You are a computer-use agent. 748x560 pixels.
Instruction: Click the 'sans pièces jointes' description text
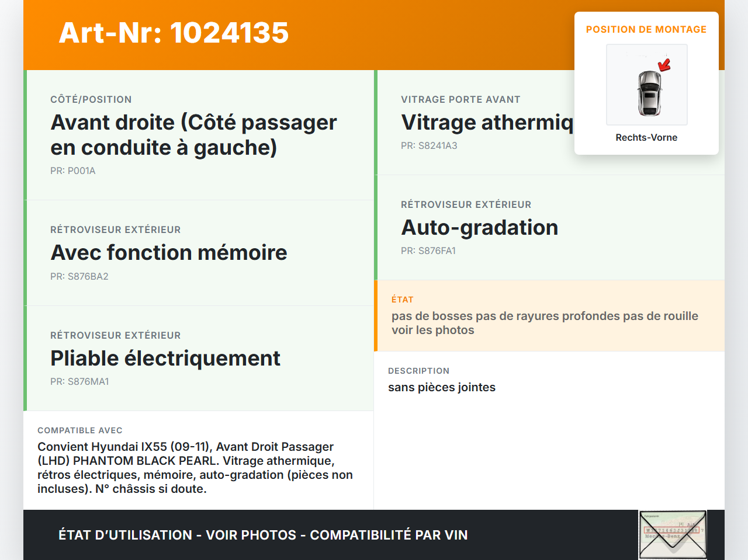[x=441, y=387]
